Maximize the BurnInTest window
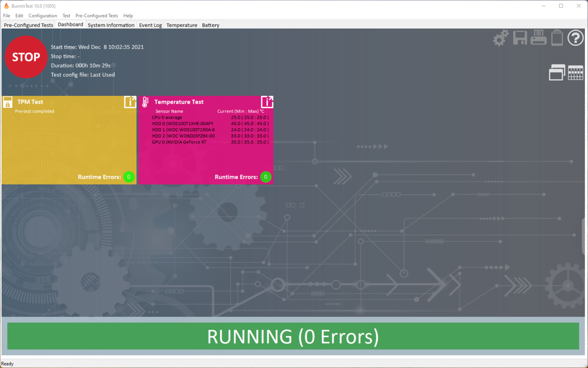The image size is (588, 368). [561, 6]
